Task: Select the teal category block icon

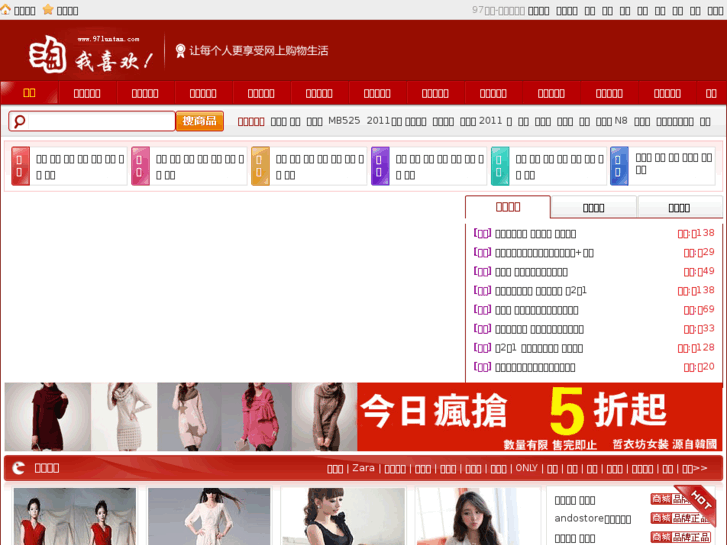Action: point(500,166)
